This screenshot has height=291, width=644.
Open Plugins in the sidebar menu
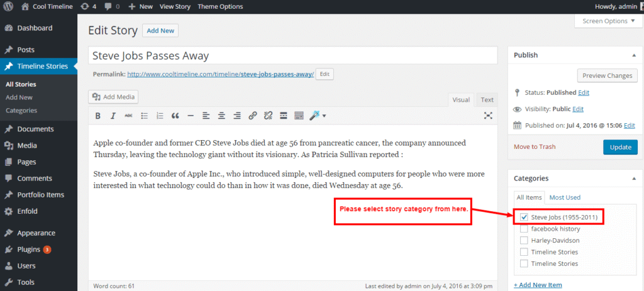30,250
